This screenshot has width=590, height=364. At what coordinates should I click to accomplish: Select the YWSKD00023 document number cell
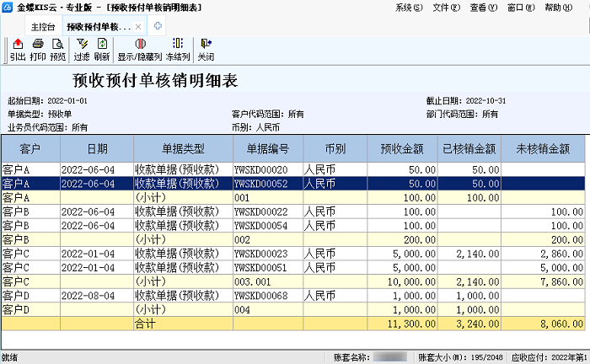(x=261, y=253)
